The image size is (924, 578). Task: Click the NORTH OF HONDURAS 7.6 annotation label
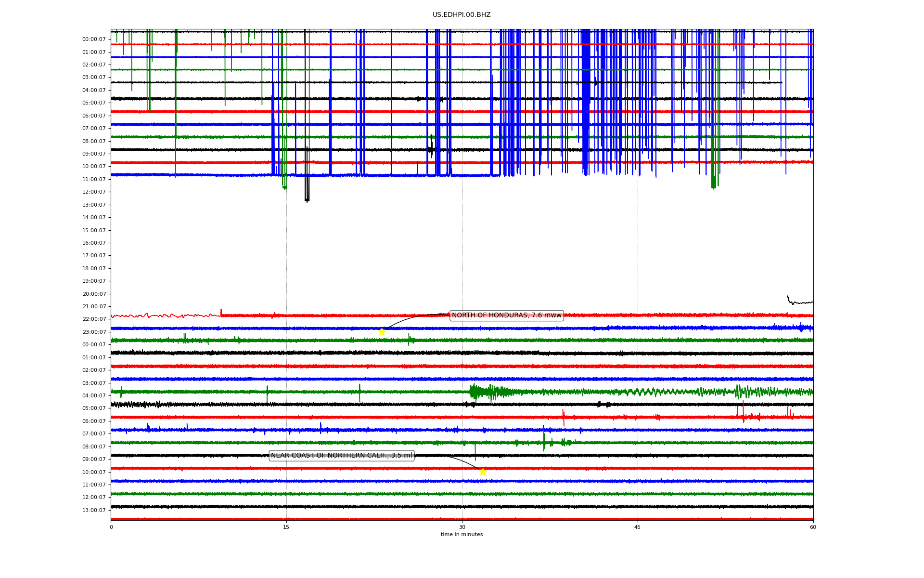(x=506, y=315)
